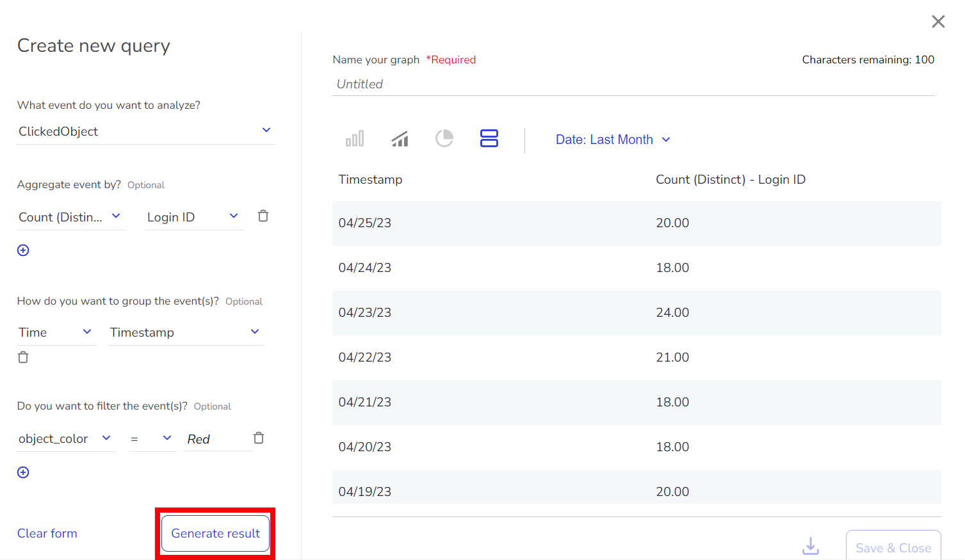The width and height of the screenshot is (965, 560).
Task: Switch to line chart view
Action: point(400,138)
